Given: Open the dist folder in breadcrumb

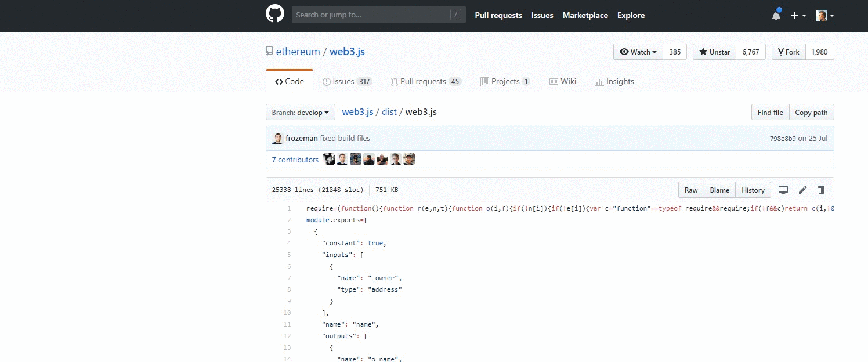Looking at the screenshot, I should [x=389, y=111].
